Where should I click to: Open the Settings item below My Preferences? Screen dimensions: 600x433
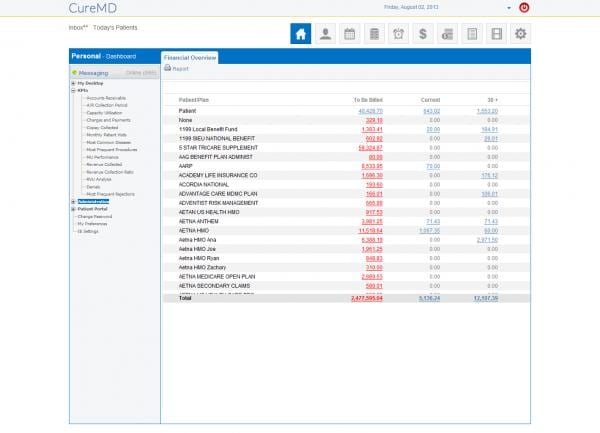(88, 231)
